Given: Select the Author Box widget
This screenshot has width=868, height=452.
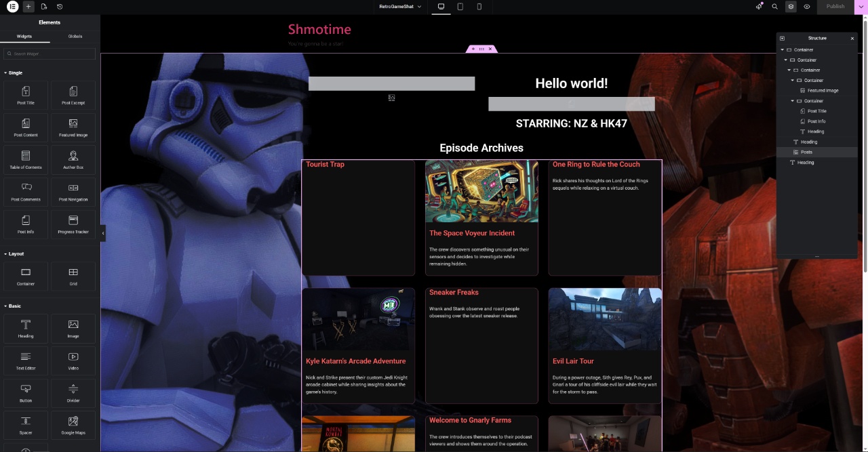Looking at the screenshot, I should click(73, 160).
